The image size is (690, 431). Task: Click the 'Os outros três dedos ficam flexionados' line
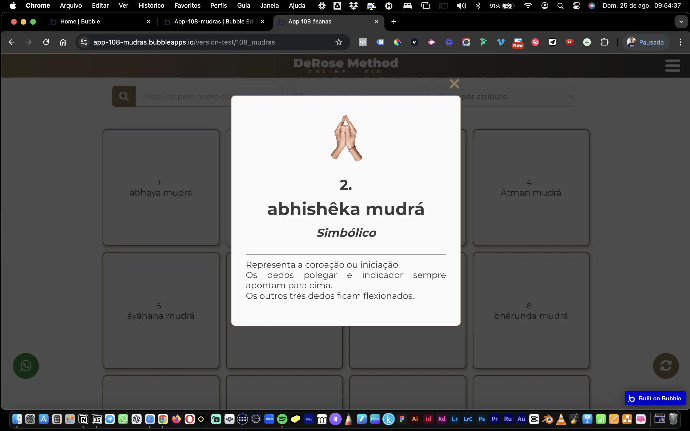click(330, 296)
